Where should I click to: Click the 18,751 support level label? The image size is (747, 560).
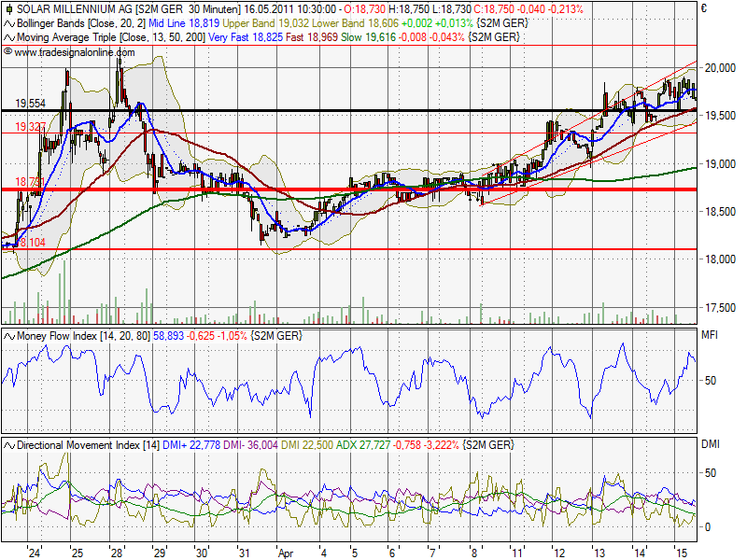click(30, 182)
